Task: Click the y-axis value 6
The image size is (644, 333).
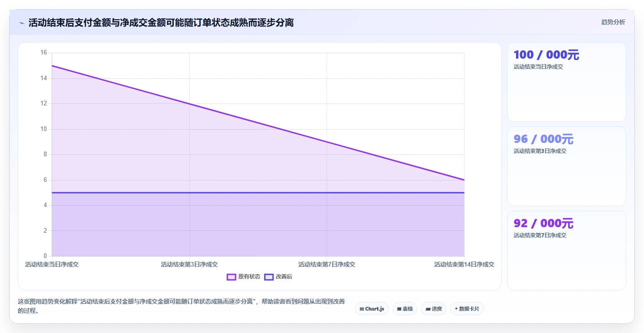Action: pyautogui.click(x=45, y=180)
